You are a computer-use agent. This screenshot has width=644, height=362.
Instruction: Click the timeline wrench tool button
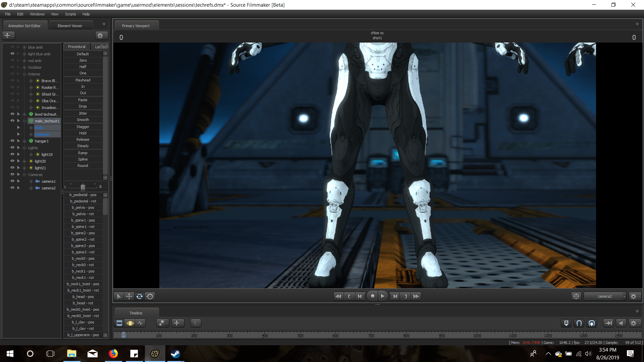(163, 323)
